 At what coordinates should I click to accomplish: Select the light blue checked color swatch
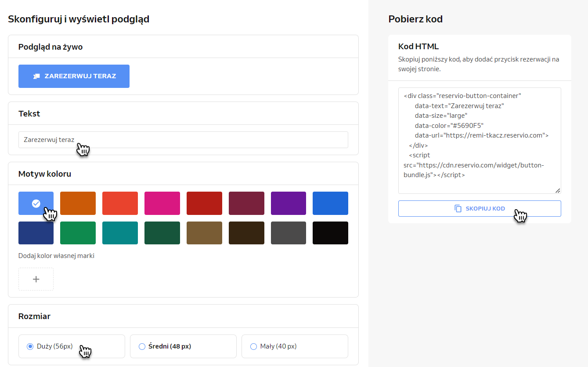pyautogui.click(x=36, y=203)
